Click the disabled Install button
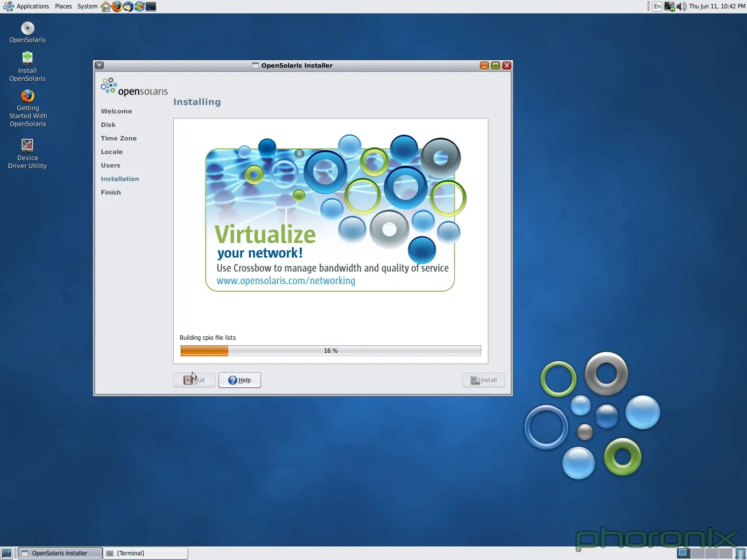The image size is (747, 560). pos(484,380)
